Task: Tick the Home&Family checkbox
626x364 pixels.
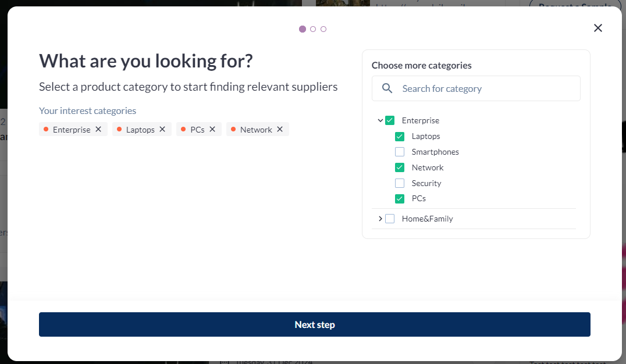Action: point(390,219)
